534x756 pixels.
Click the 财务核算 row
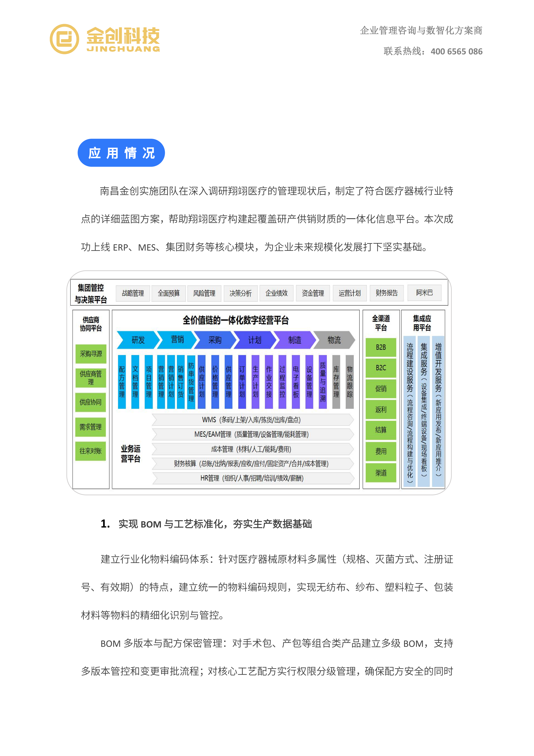pos(253,464)
